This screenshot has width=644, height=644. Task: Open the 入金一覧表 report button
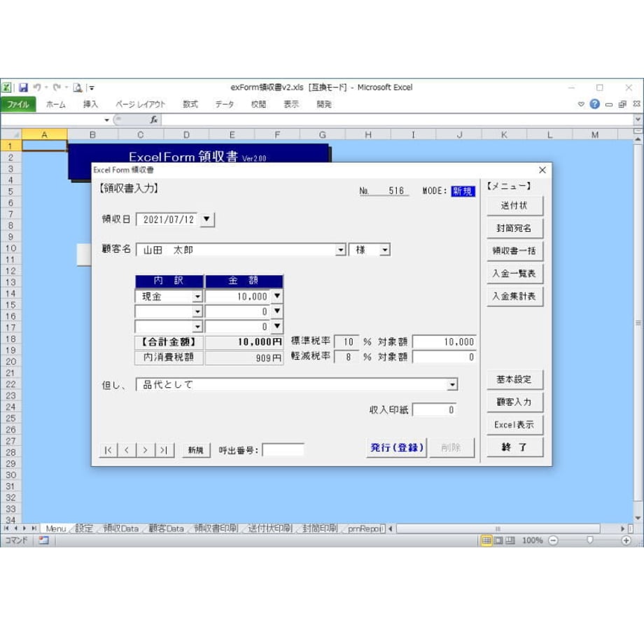(x=515, y=274)
